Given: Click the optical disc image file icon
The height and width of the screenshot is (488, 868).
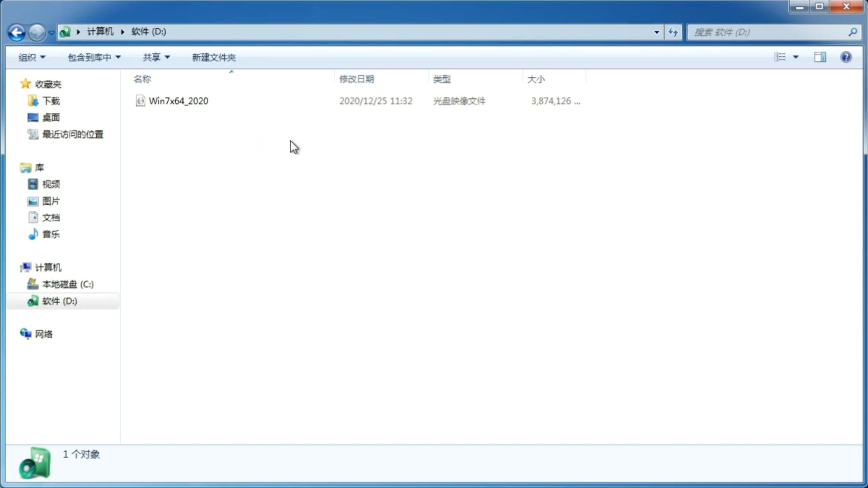Looking at the screenshot, I should (x=140, y=101).
